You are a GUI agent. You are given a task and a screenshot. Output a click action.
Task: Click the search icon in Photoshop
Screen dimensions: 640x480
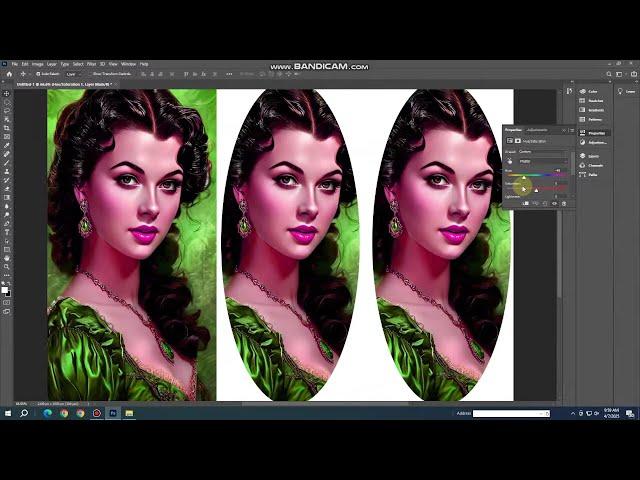point(609,74)
